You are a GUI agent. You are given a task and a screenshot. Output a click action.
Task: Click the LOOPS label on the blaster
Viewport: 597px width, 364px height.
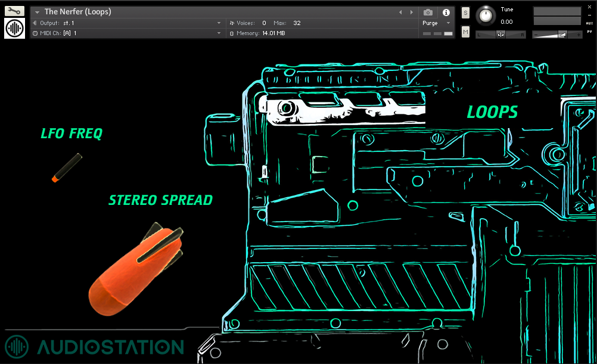coord(492,112)
